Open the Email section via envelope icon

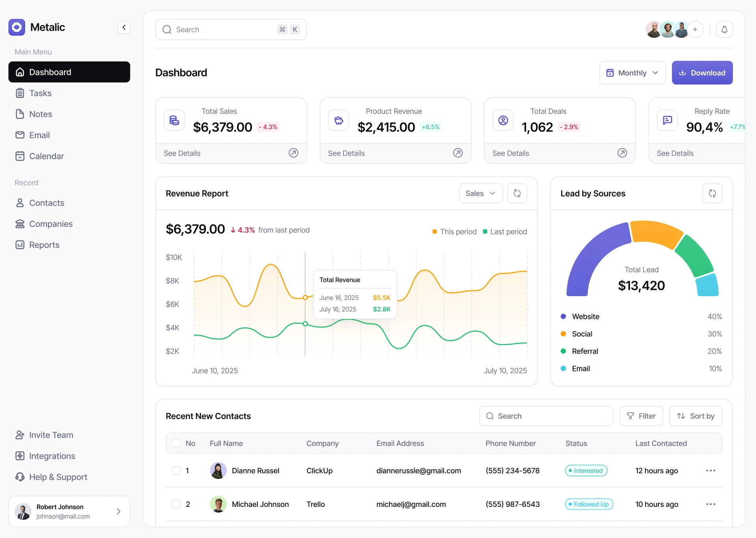20,135
